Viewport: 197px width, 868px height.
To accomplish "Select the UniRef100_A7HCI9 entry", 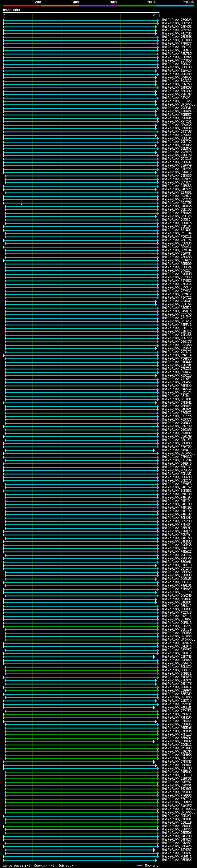I will pyautogui.click(x=176, y=565).
